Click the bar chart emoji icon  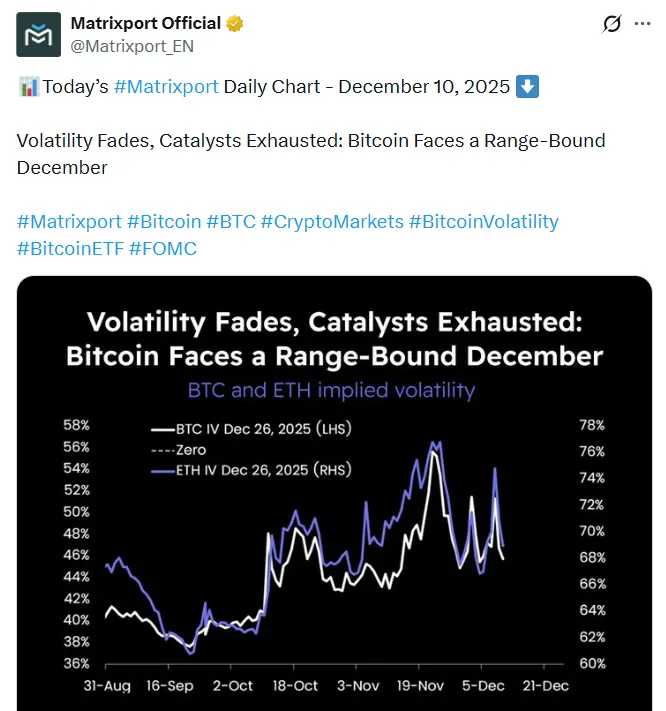coord(28,87)
